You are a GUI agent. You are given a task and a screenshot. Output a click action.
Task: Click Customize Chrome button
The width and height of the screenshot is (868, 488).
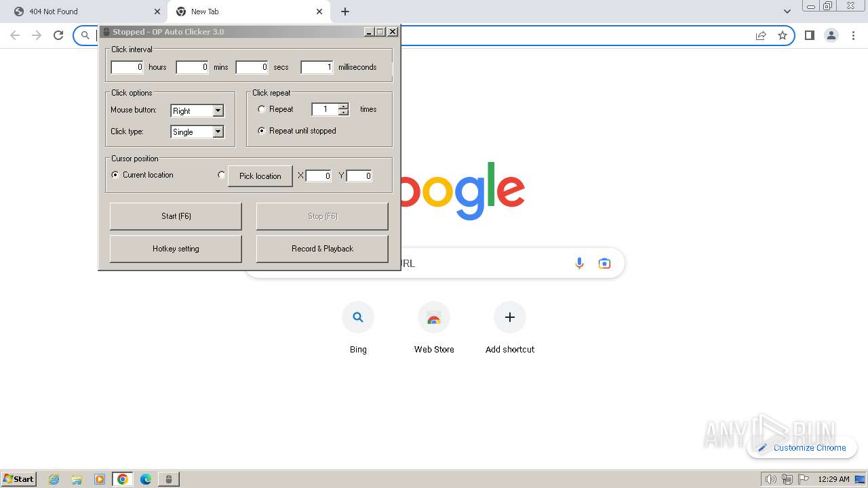(x=802, y=447)
